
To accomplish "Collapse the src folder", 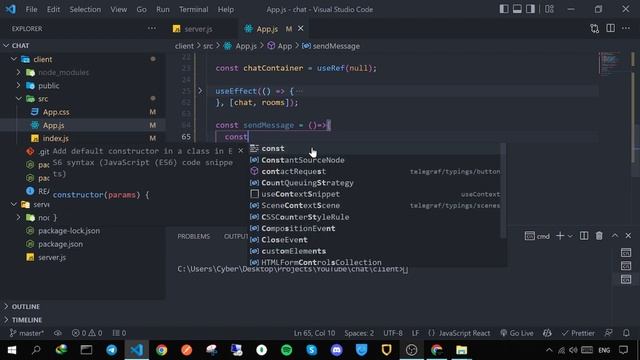I will (x=19, y=99).
